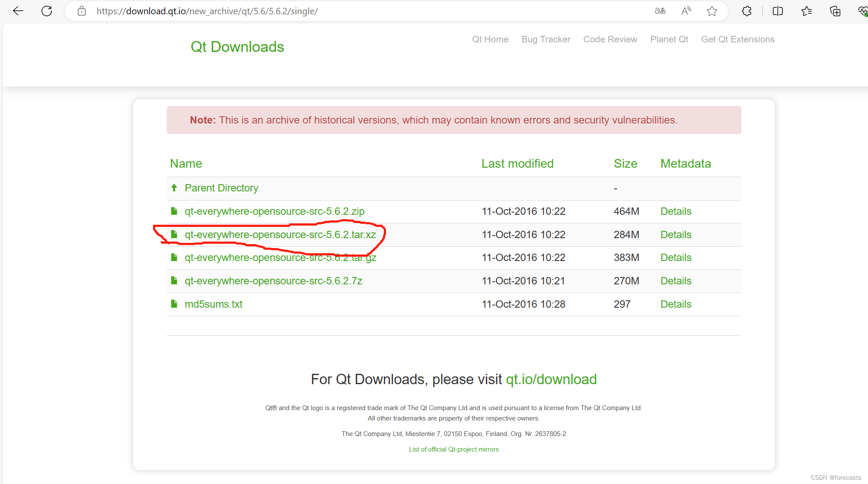Open Details for md5sums.txt

click(676, 304)
